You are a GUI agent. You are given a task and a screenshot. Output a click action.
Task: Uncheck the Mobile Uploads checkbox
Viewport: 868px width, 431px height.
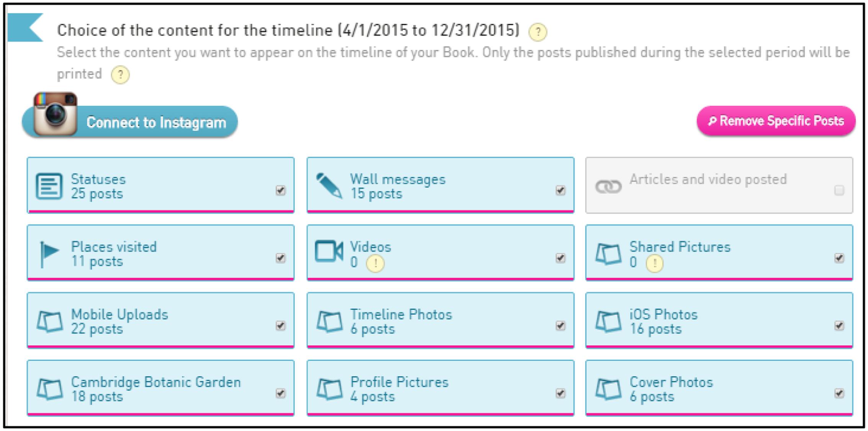pyautogui.click(x=281, y=326)
